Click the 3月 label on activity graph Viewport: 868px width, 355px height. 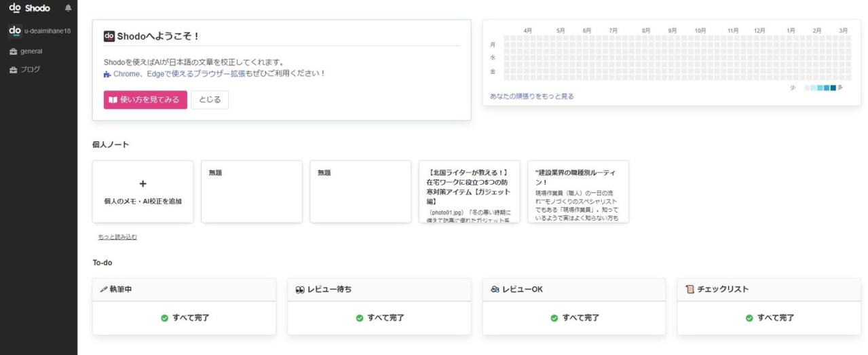click(843, 31)
